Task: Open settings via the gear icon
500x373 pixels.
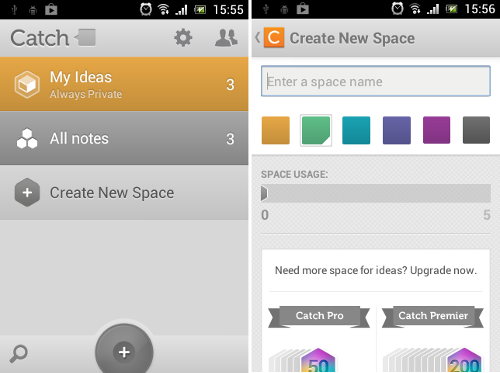Action: (183, 38)
